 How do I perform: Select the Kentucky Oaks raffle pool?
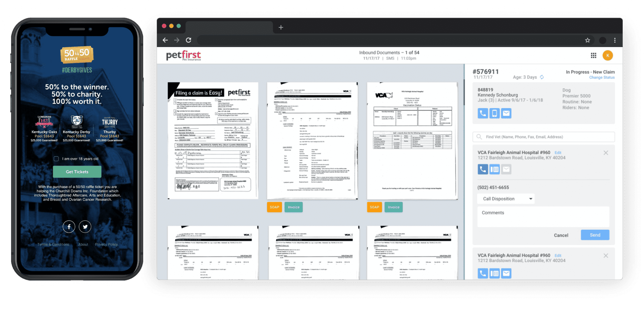(x=44, y=129)
